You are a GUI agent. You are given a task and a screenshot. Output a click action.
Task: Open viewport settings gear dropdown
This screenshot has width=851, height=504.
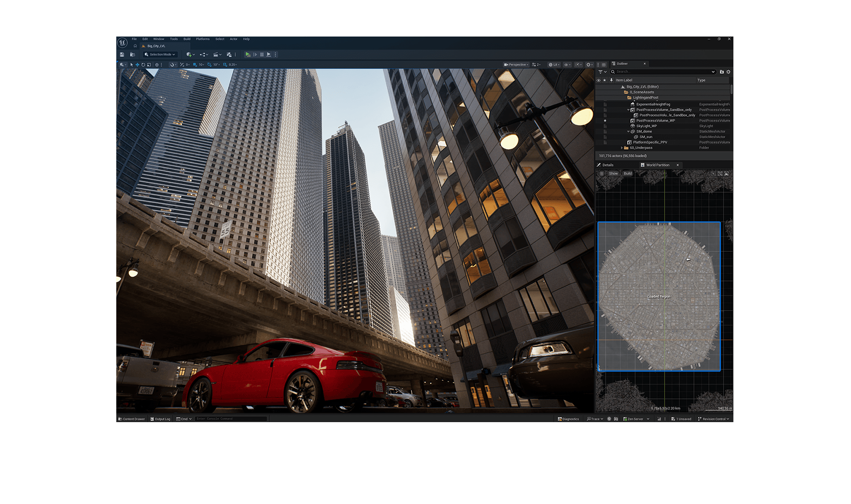click(x=590, y=65)
